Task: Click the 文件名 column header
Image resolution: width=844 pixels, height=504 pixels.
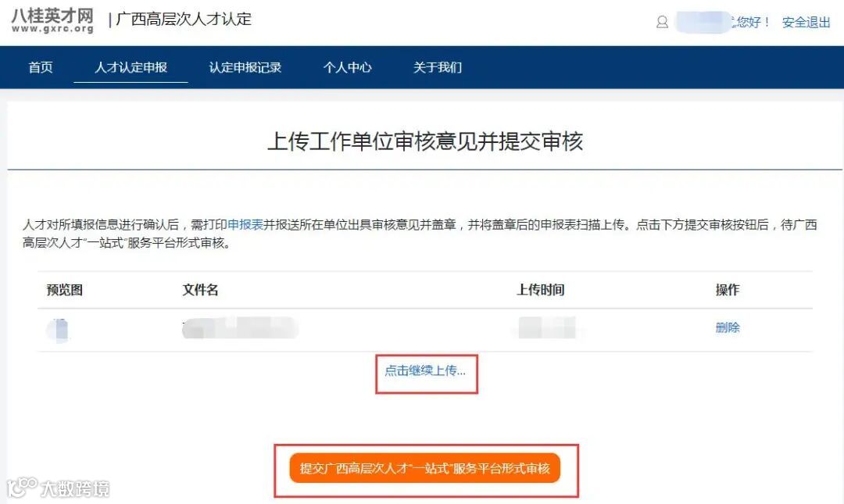Action: pos(200,290)
